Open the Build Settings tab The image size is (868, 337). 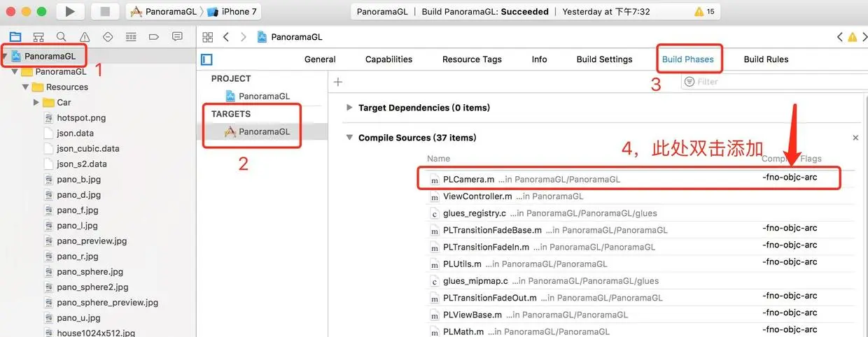604,59
